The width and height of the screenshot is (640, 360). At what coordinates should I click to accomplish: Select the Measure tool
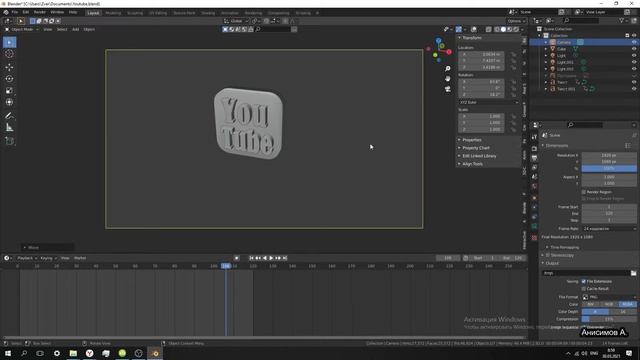click(x=9, y=128)
